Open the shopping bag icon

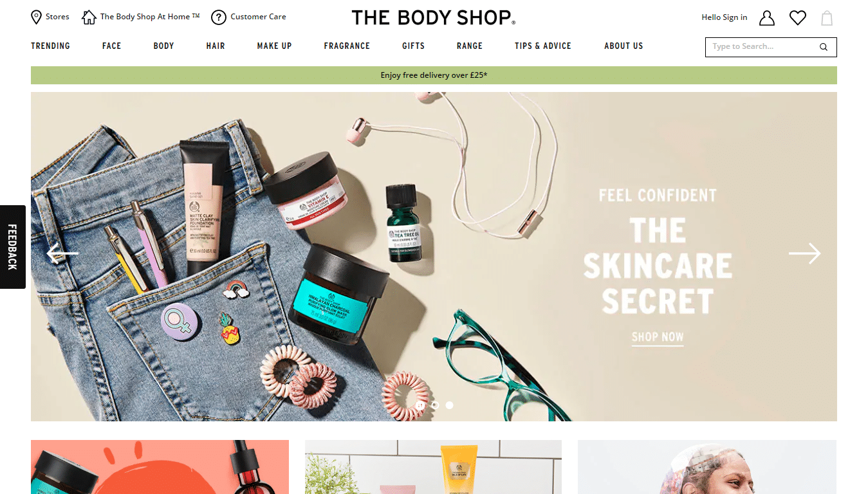827,18
